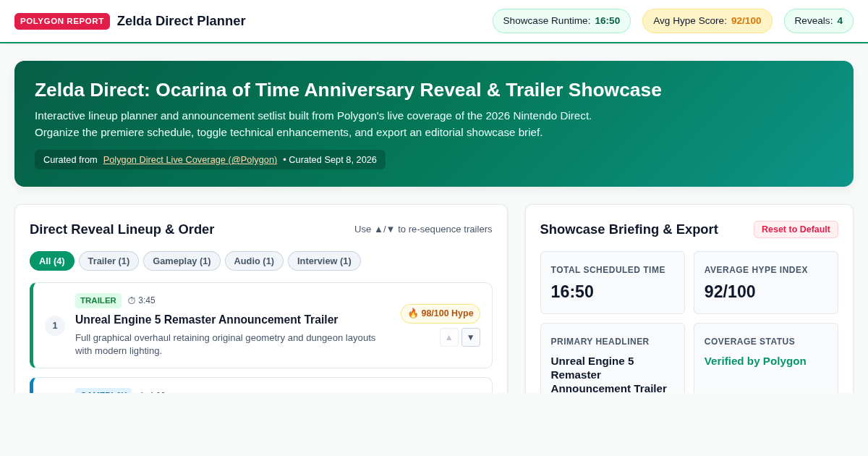Click the Reveals: 4 pill
868x456 pixels.
tap(819, 21)
